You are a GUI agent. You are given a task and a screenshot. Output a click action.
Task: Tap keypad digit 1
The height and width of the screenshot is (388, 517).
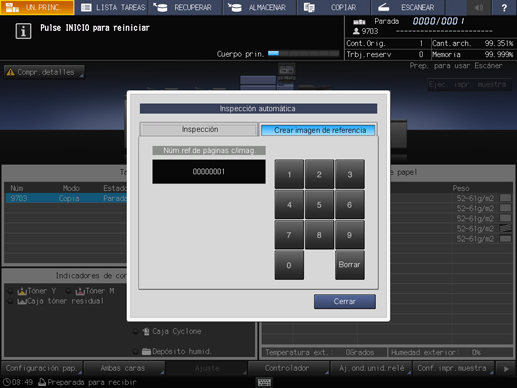289,174
